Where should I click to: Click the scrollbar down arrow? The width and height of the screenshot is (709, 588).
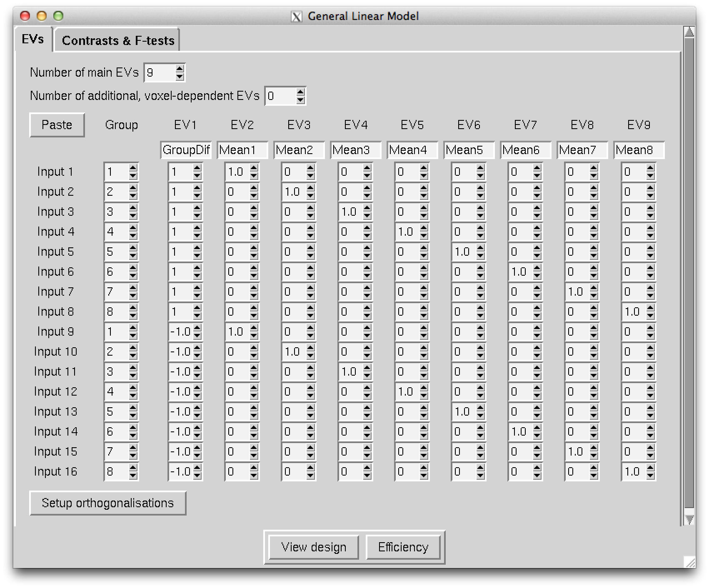[x=689, y=520]
